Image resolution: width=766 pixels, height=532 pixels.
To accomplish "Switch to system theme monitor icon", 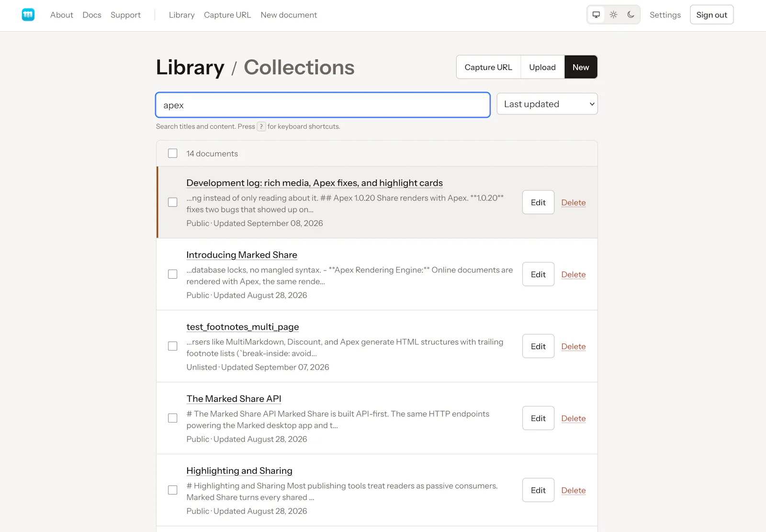I will (596, 15).
